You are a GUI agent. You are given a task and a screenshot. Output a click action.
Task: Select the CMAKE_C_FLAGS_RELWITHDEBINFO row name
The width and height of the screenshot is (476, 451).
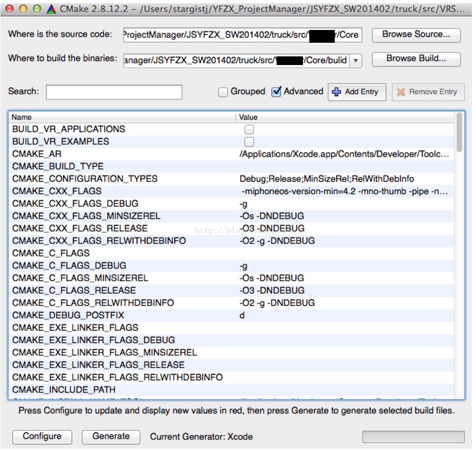click(93, 303)
